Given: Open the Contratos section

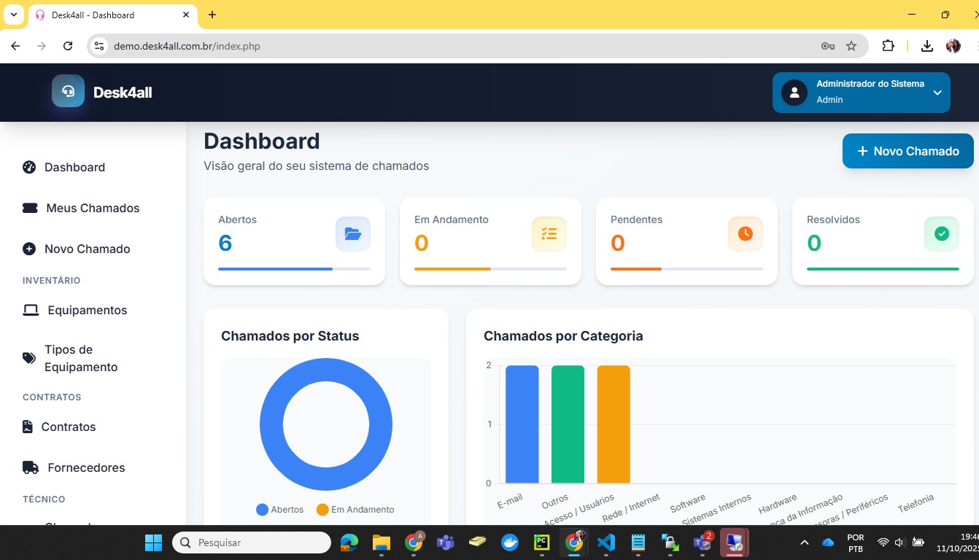Looking at the screenshot, I should pyautogui.click(x=66, y=427).
